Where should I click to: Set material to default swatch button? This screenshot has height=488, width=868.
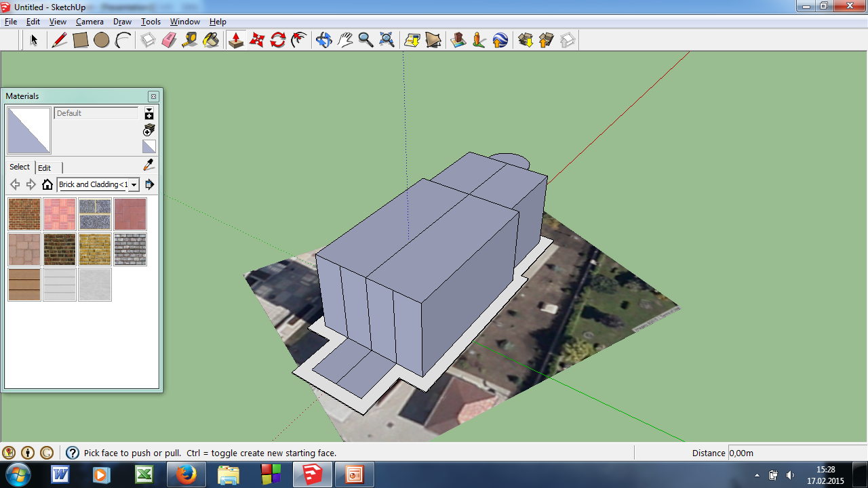click(149, 146)
